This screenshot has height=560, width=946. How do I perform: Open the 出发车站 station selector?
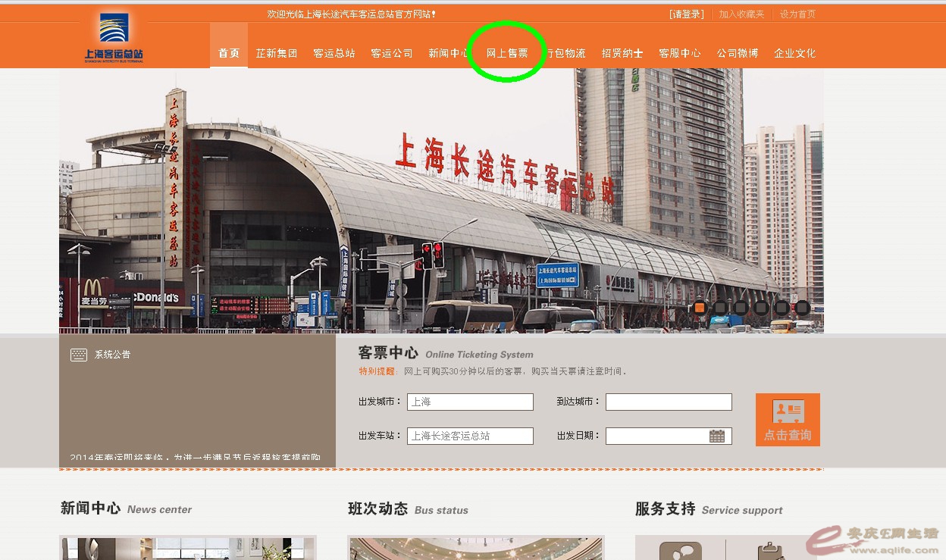470,436
